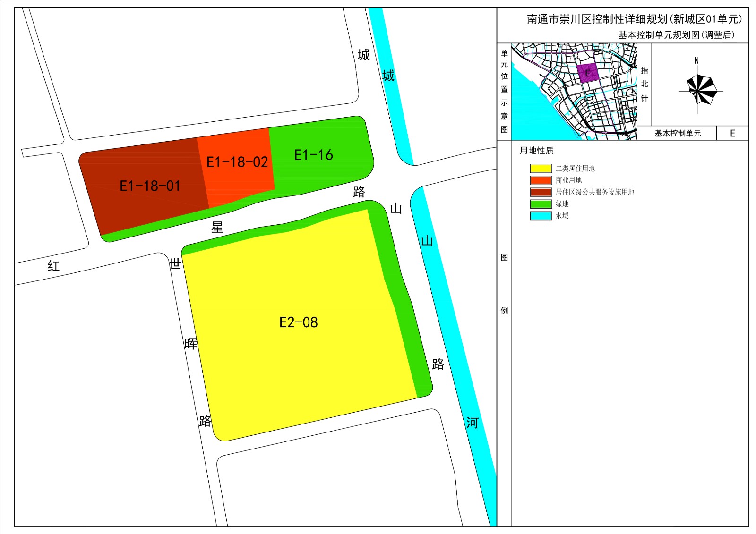
Task: Click the purple E block in overview map
Action: [587, 73]
